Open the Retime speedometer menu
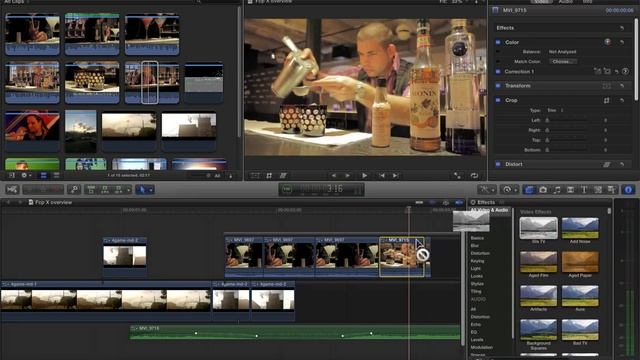The width and height of the screenshot is (640, 360). click(x=509, y=189)
